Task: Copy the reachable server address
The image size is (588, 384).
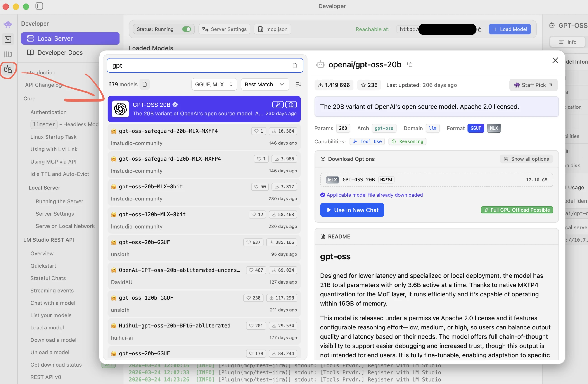Action: 479,29
